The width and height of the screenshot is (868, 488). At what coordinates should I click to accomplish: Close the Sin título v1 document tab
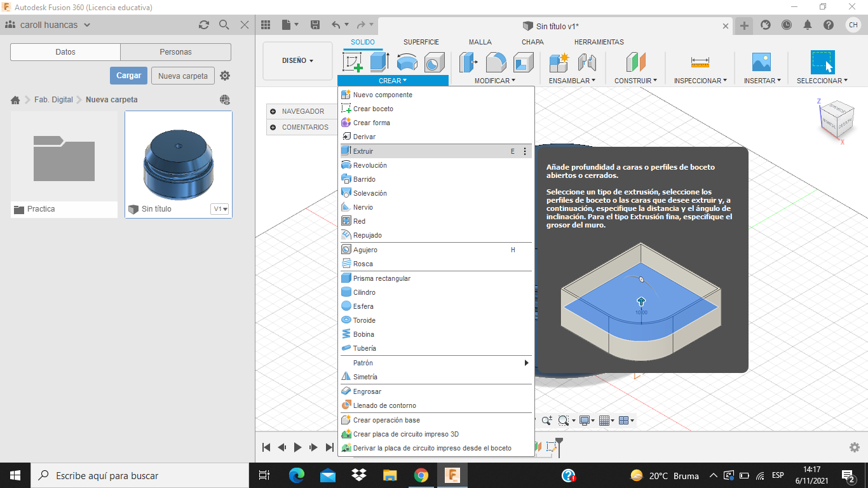pos(726,26)
